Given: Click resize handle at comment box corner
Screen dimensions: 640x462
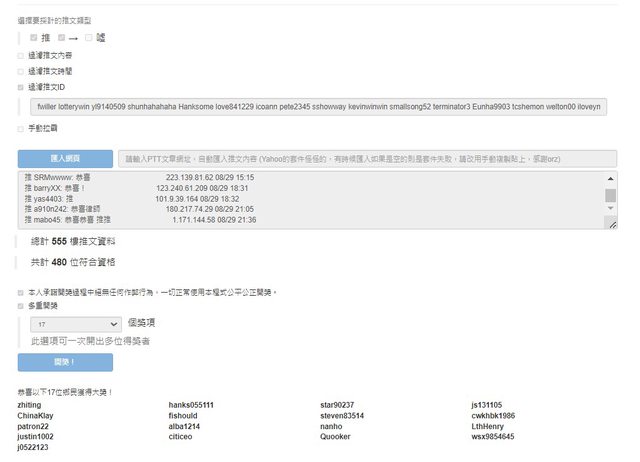Looking at the screenshot, I should [611, 225].
